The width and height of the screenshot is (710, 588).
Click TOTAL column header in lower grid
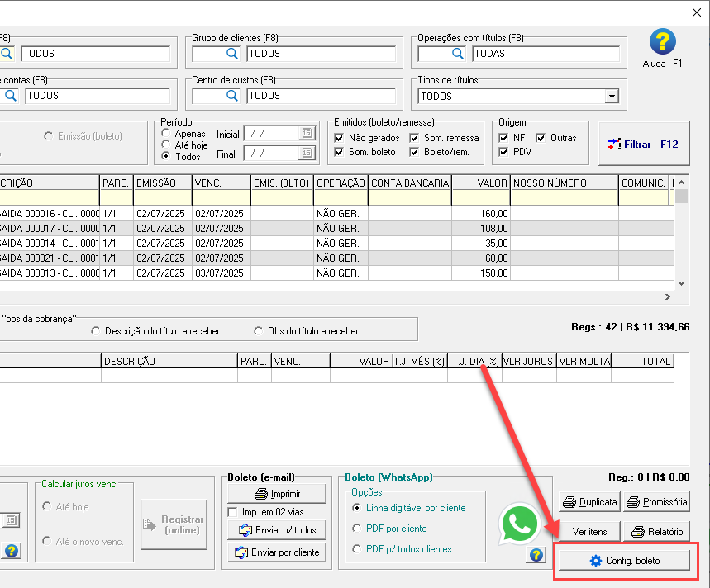point(642,362)
